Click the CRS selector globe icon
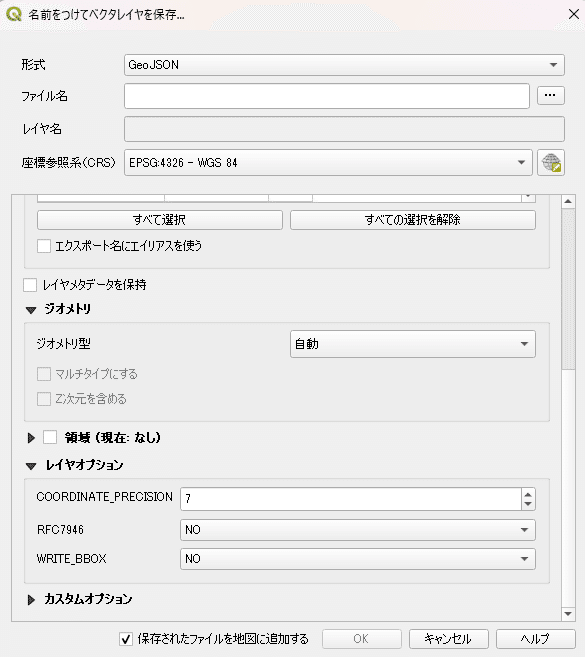The width and height of the screenshot is (585, 657). pos(551,163)
